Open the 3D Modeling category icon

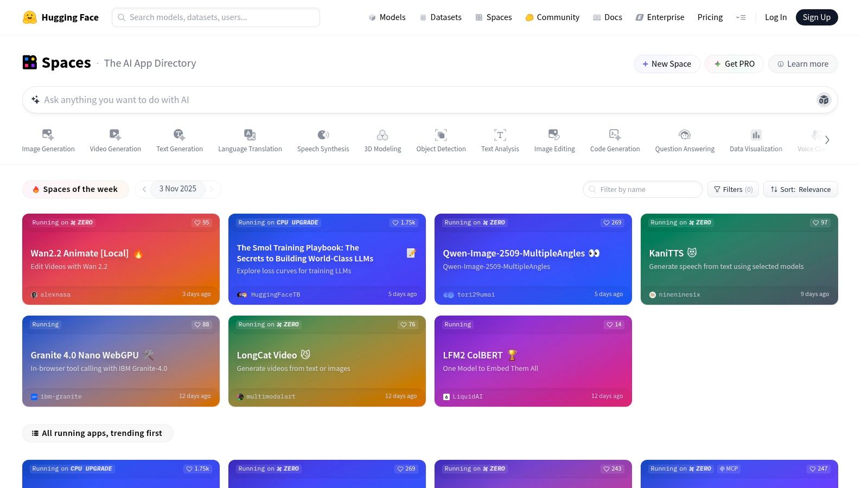point(382,135)
